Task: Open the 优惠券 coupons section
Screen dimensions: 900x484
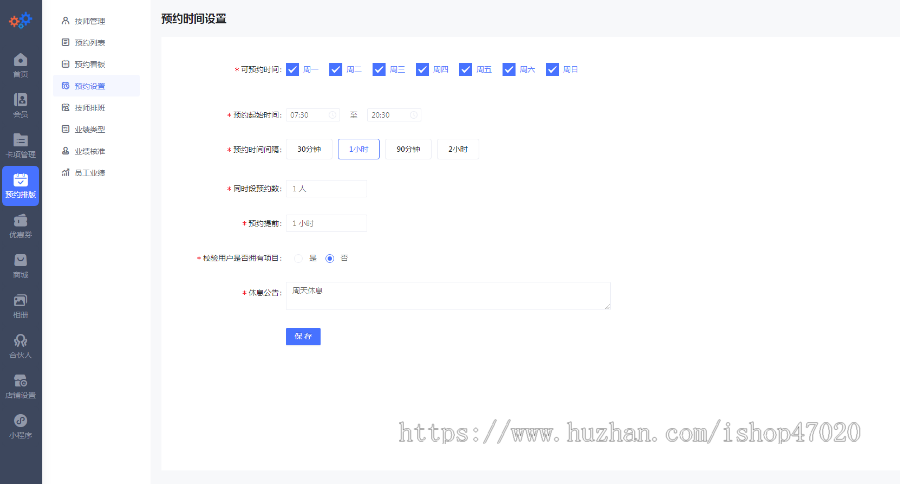Action: click(x=21, y=226)
